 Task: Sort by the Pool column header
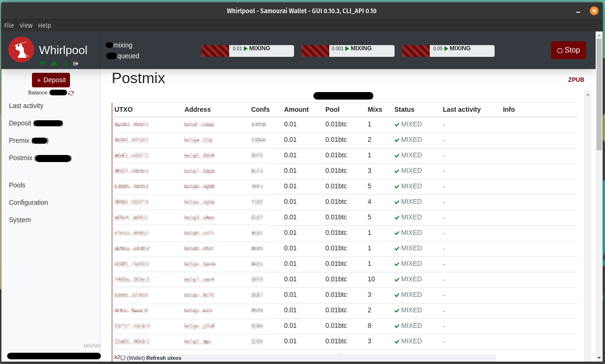click(332, 109)
